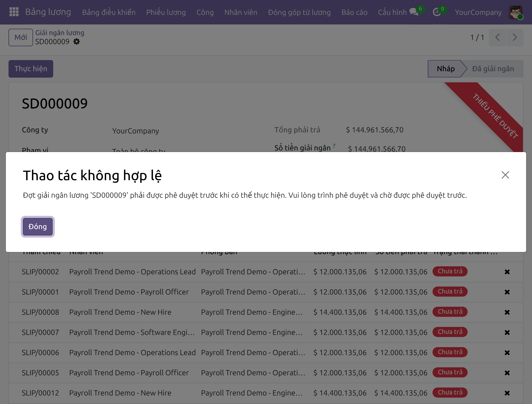Click the YourCompany value in Công ty field
Screen dimensions: 532x404
click(x=136, y=131)
